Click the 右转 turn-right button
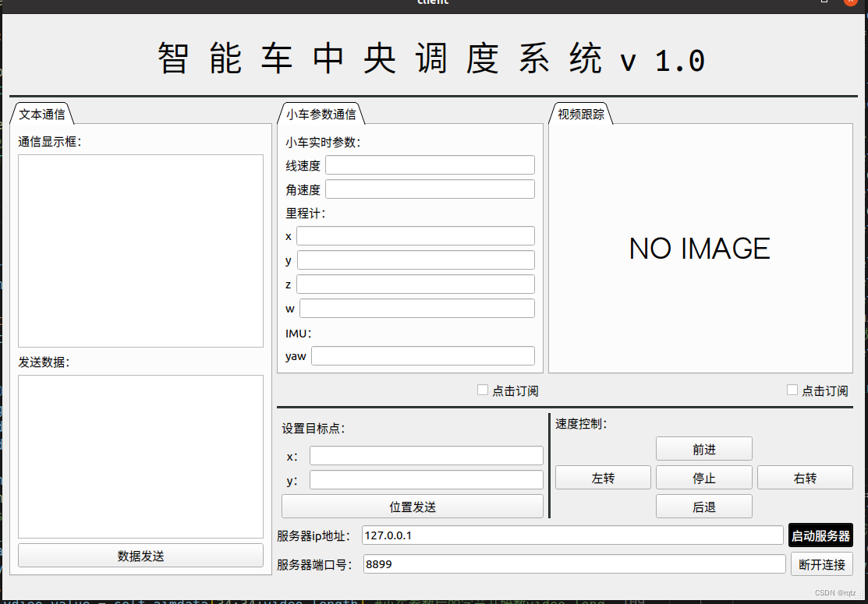Image resolution: width=868 pixels, height=604 pixels. click(x=805, y=478)
